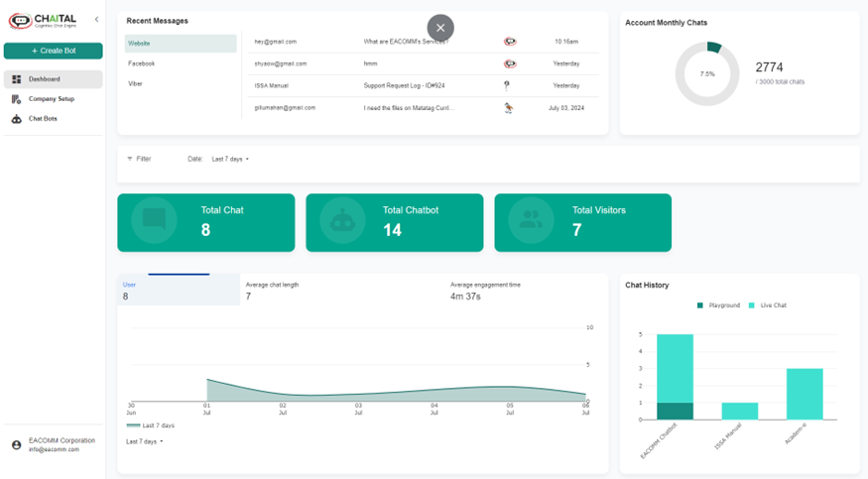Click the ISSA Manual bar
Screen dimensions: 868x479
(x=740, y=411)
